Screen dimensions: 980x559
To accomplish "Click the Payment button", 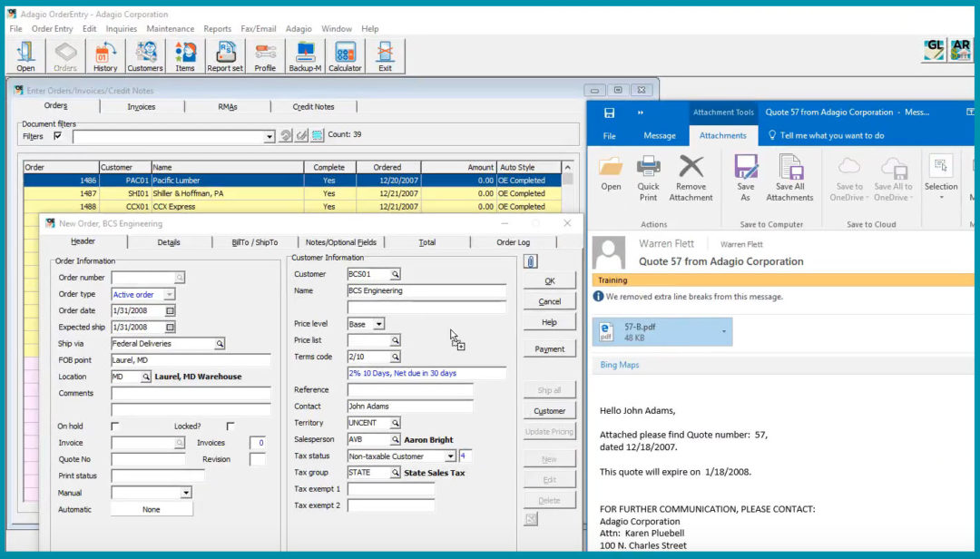I will pyautogui.click(x=551, y=348).
